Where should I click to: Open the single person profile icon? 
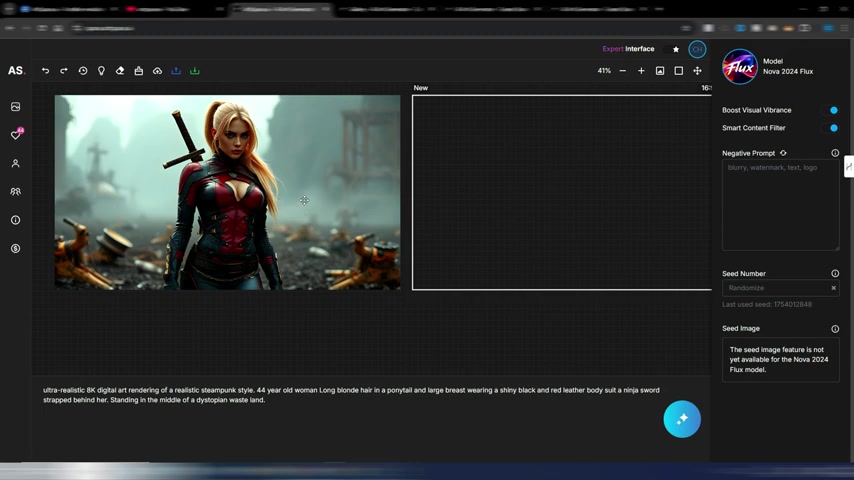pos(15,163)
